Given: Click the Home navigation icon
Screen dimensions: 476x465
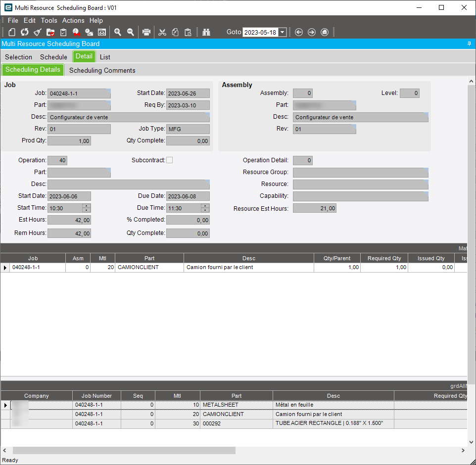Looking at the screenshot, I should (325, 32).
